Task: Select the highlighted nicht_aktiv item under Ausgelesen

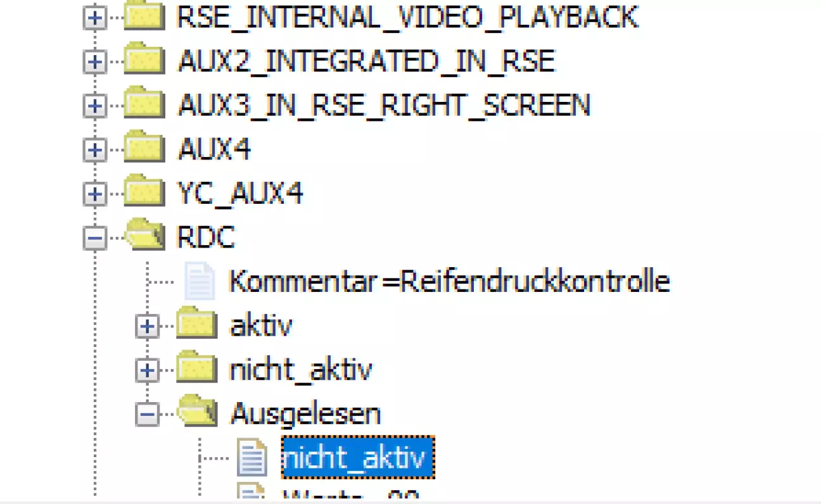Action: (x=358, y=457)
